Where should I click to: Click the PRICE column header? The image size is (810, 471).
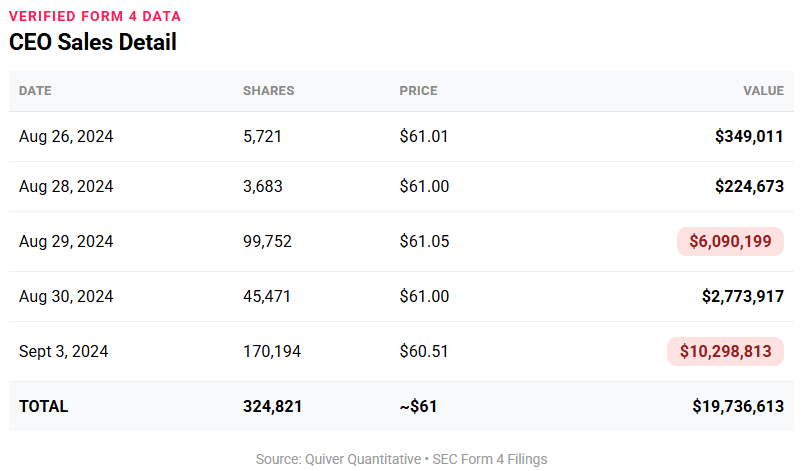pos(418,91)
